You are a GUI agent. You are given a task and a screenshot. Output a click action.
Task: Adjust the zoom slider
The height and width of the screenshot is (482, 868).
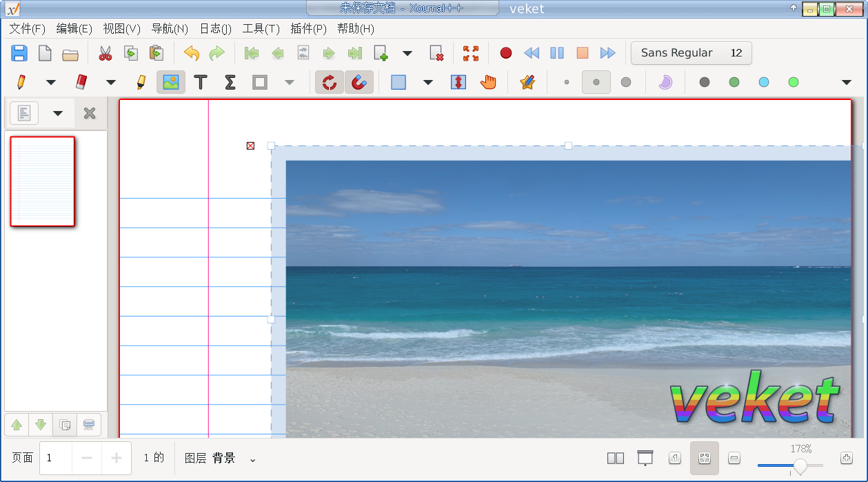pos(790,466)
